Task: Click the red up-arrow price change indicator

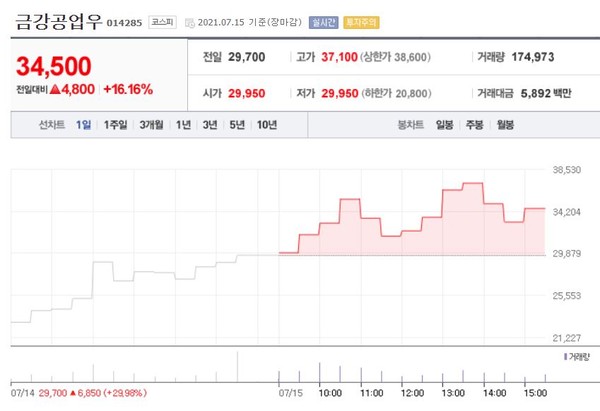Action: [54, 90]
